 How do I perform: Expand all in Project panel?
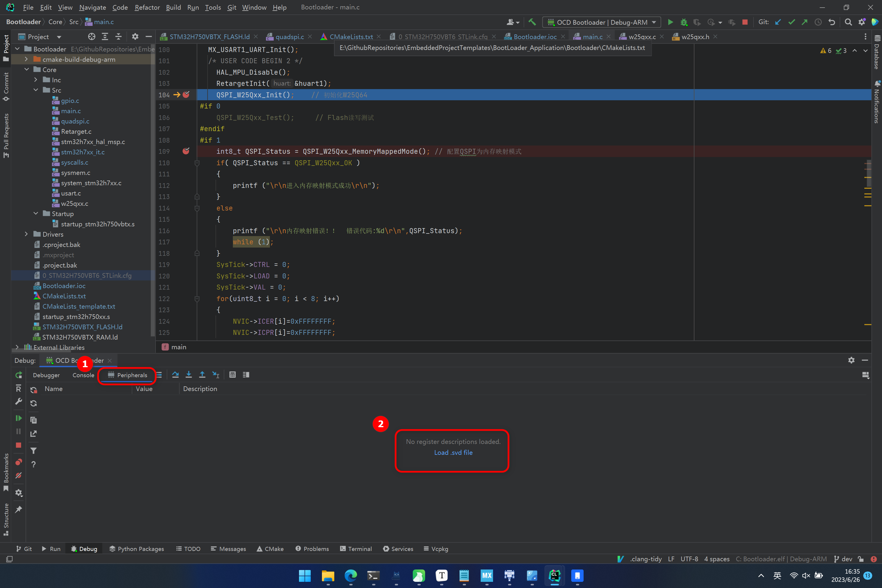pyautogui.click(x=105, y=37)
